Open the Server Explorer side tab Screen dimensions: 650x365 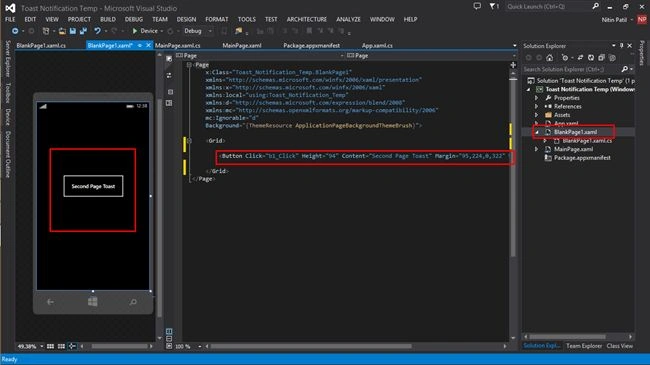click(x=8, y=59)
